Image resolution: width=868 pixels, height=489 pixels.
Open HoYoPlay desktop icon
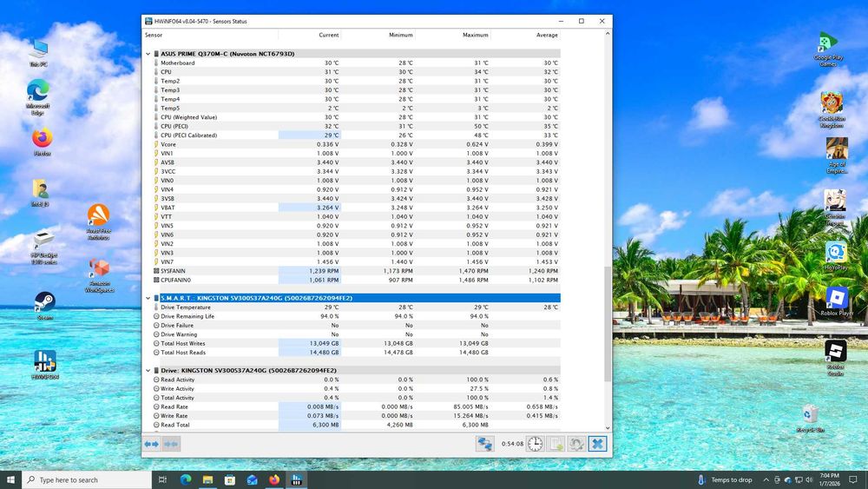pyautogui.click(x=836, y=256)
